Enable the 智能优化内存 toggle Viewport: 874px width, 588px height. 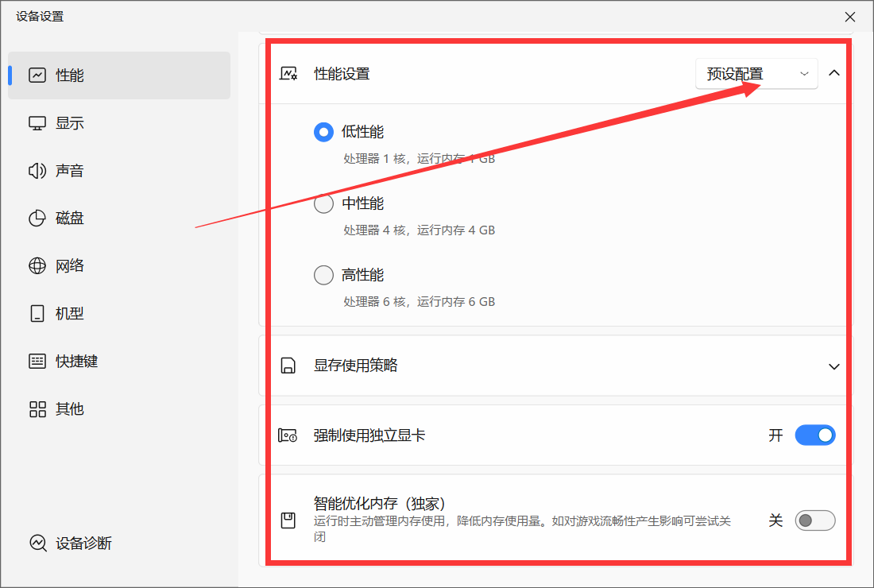pyautogui.click(x=814, y=520)
